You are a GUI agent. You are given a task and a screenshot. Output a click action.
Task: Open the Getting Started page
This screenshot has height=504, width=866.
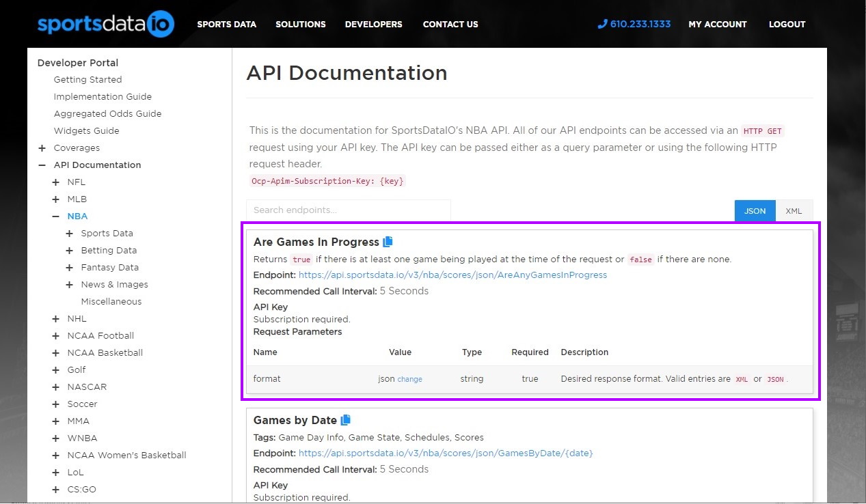pyautogui.click(x=87, y=79)
